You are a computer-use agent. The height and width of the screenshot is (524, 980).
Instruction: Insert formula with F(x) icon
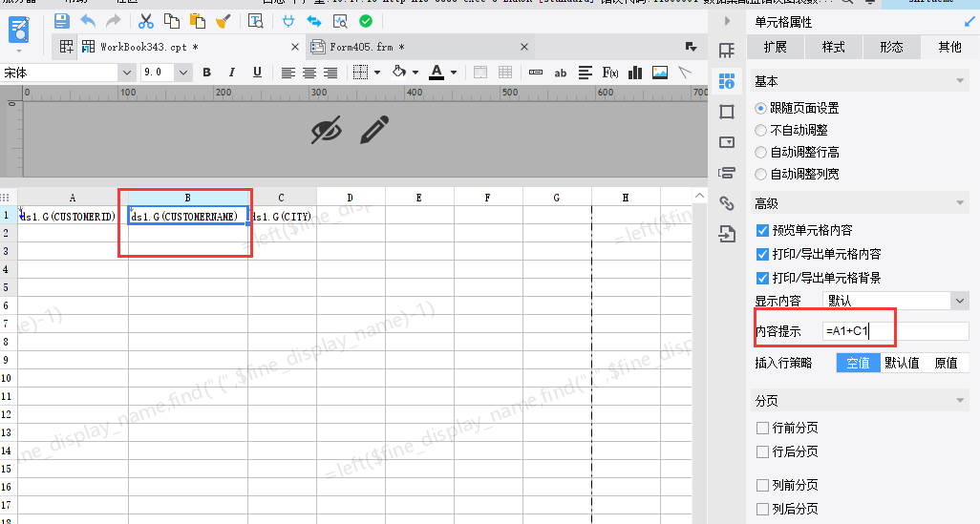[610, 73]
